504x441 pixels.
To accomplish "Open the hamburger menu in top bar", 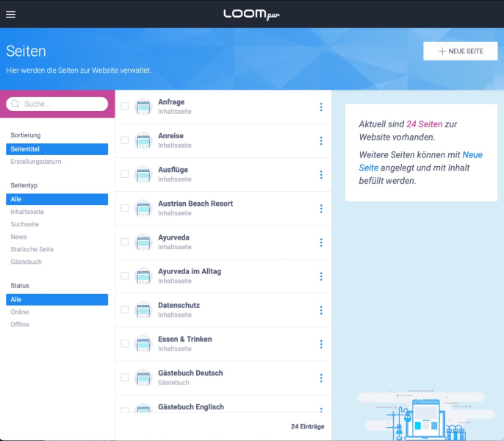I will pos(10,14).
